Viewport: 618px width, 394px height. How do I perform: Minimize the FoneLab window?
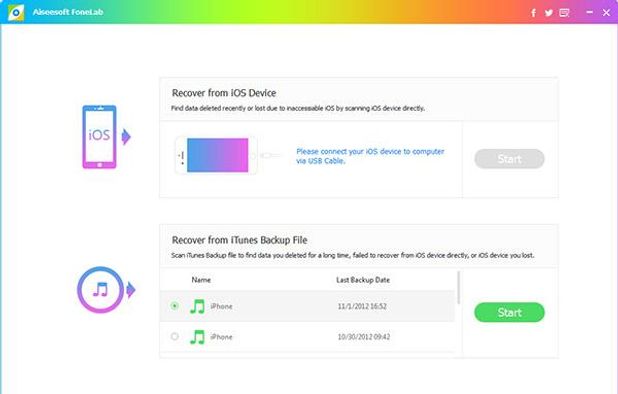coord(590,12)
